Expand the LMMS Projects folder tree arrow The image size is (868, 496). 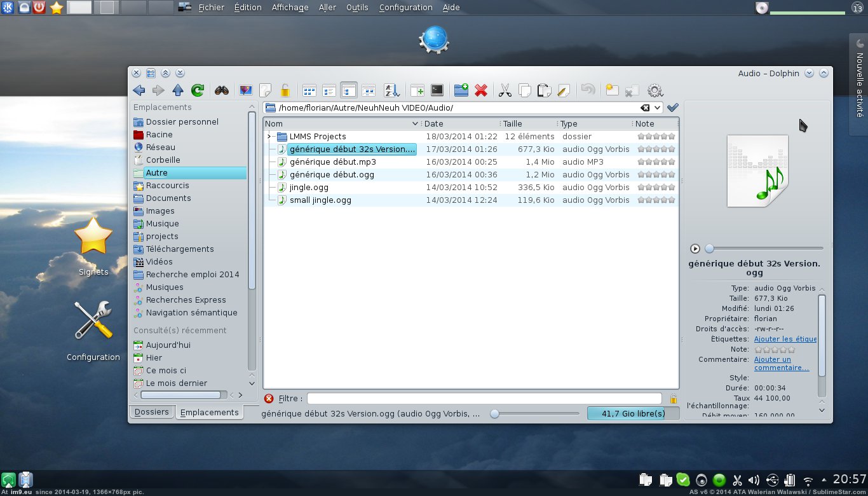coord(269,137)
